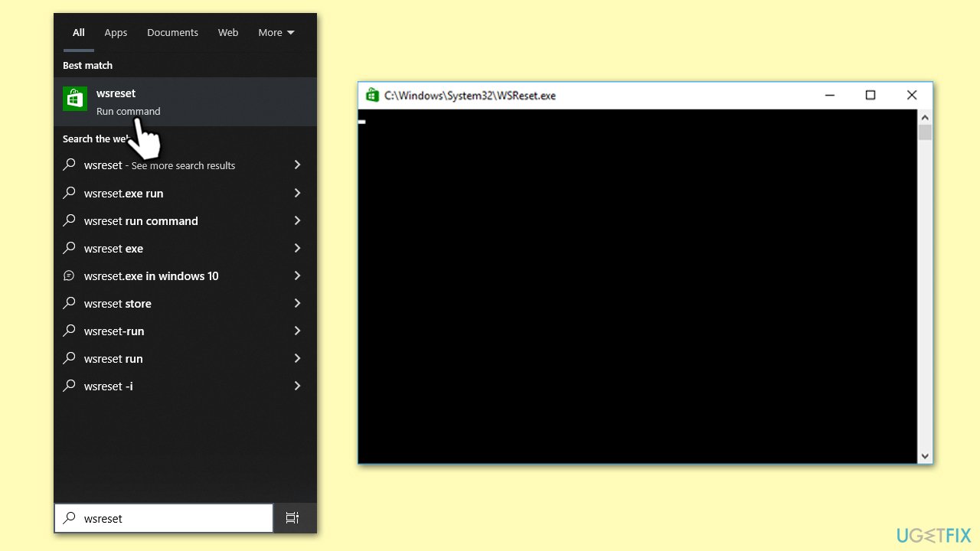This screenshot has height=551, width=980.
Task: Click the WSReset.exe window title bar text
Action: [470, 96]
